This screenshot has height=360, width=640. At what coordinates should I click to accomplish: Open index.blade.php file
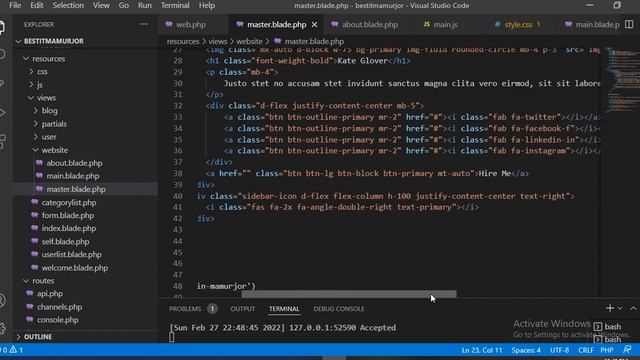point(69,228)
